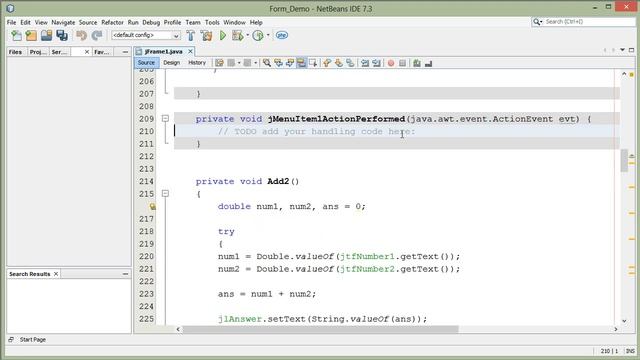Close the Search Results tab
Image resolution: width=640 pixels, height=360 pixels.
56,274
